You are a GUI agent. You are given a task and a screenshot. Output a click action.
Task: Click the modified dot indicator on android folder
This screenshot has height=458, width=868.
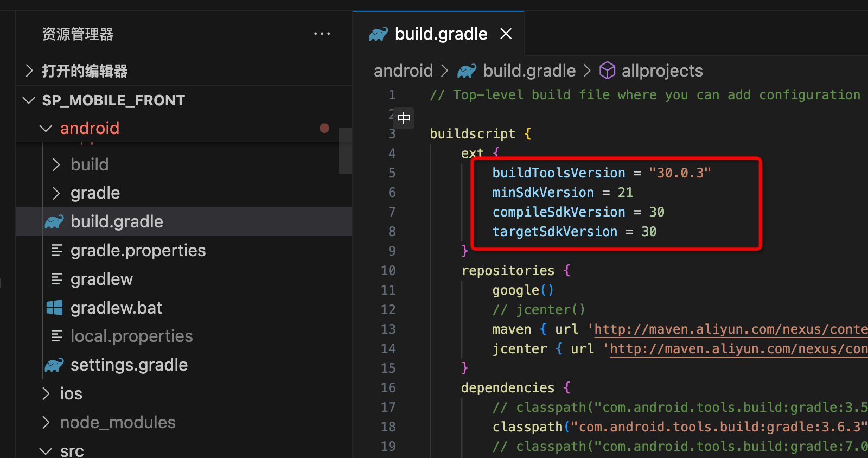pos(324,128)
